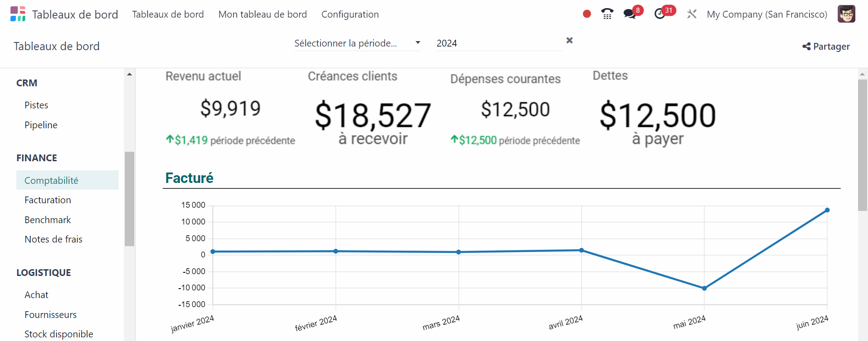Open the My Company (San Francisco) switcher

(x=767, y=14)
